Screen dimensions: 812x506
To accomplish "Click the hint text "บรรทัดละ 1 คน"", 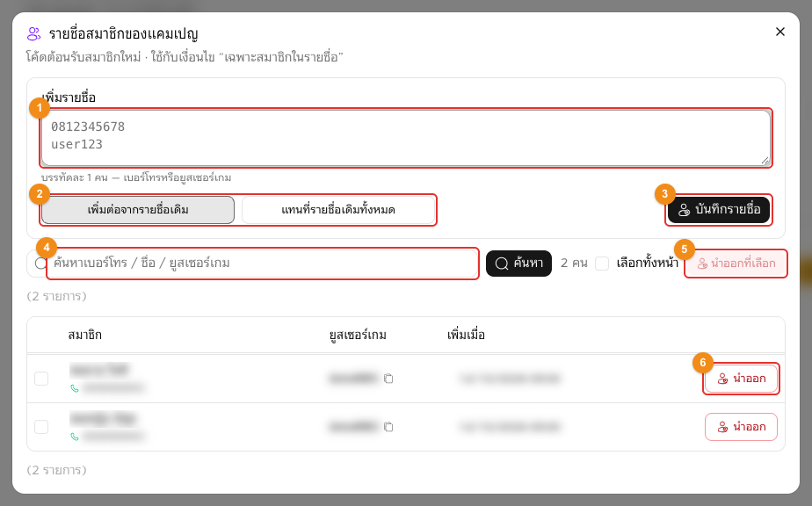I will pos(74,177).
